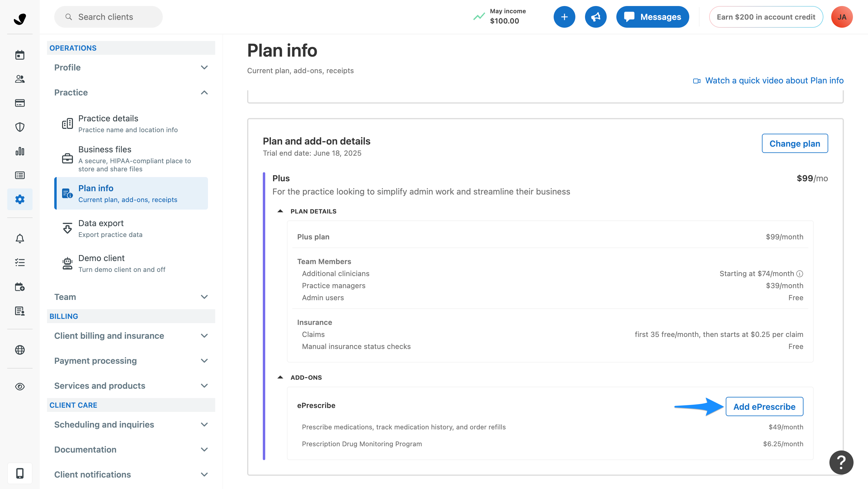
Task: Click the Demo client robot icon
Action: coord(68,263)
